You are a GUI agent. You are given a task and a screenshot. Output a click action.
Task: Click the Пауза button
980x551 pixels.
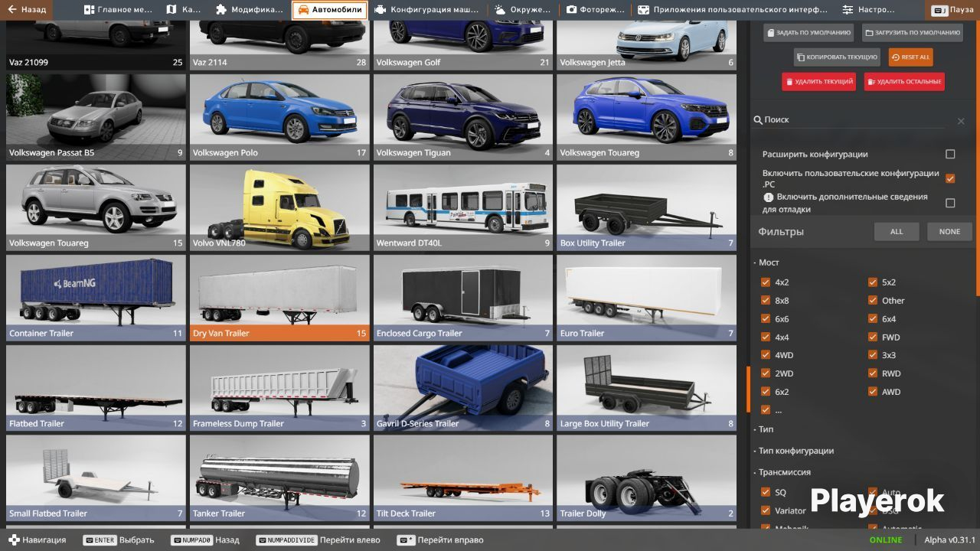[x=952, y=10]
